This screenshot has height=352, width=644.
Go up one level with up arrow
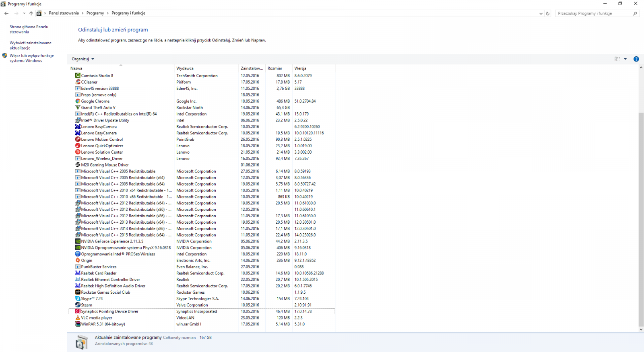tap(31, 13)
